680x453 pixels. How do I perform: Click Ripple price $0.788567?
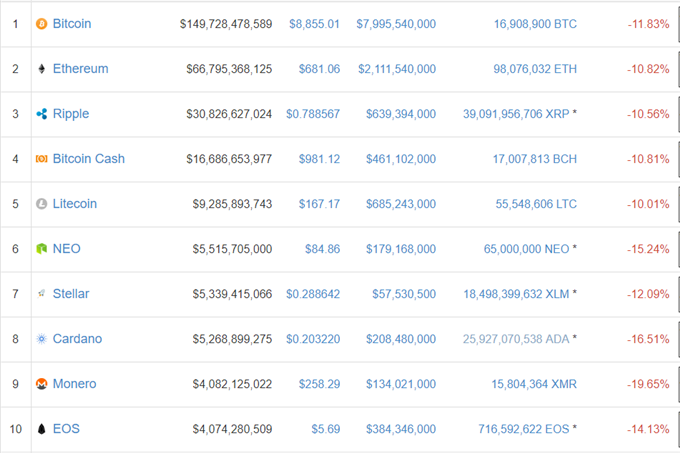(x=313, y=114)
